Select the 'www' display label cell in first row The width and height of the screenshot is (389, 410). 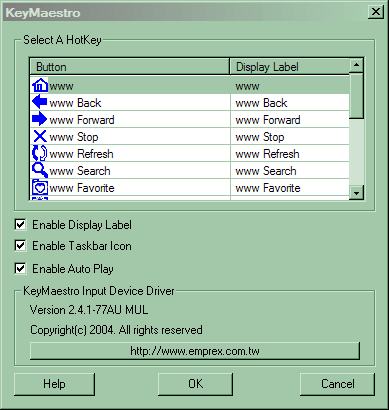tap(290, 86)
